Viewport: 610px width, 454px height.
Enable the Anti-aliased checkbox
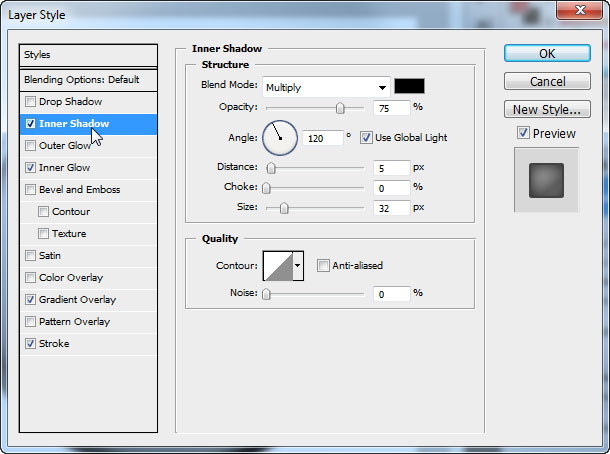pyautogui.click(x=323, y=266)
